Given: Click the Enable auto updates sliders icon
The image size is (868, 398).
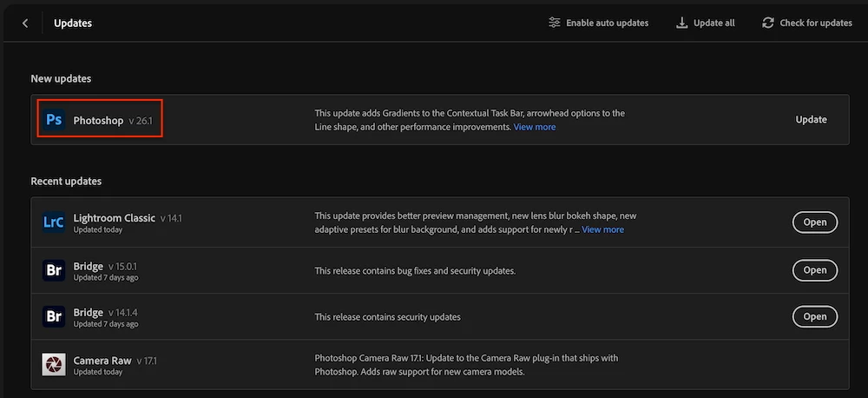Looking at the screenshot, I should click(555, 23).
